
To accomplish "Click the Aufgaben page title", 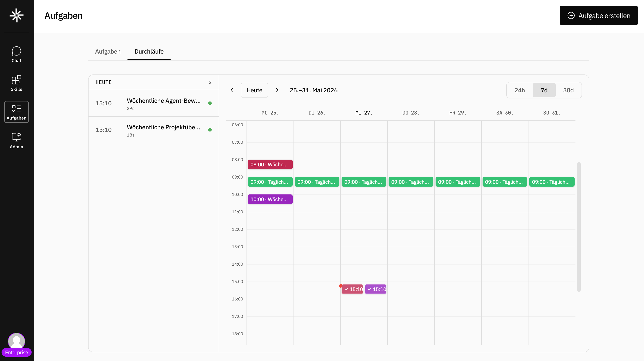I will click(64, 15).
